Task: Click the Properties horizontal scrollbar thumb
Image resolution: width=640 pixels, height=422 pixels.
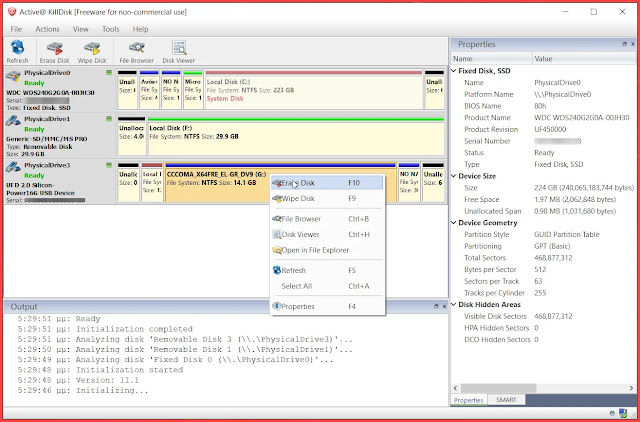Action: point(498,388)
